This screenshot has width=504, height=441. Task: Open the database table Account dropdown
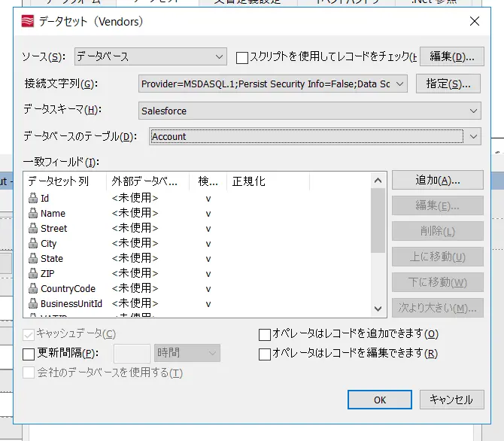314,136
